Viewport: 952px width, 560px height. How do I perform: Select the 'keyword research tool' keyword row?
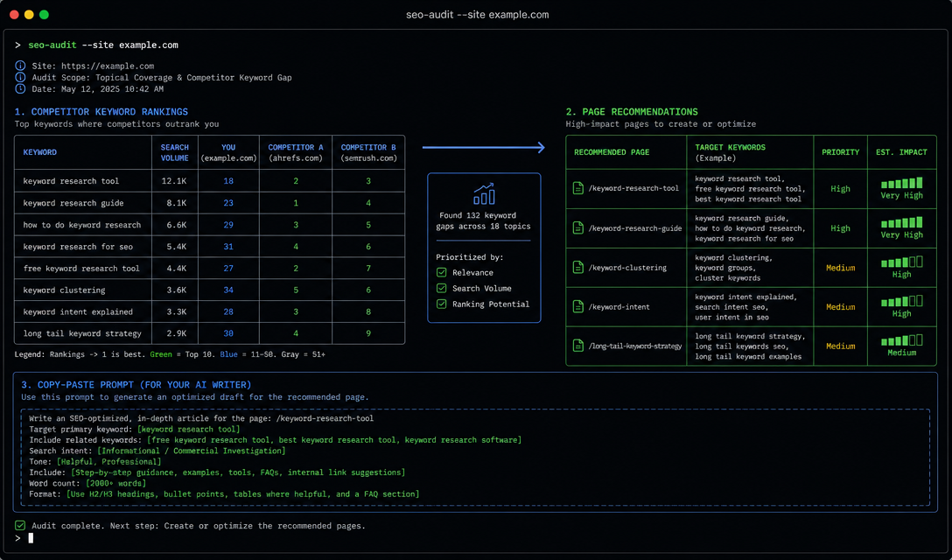point(209,181)
